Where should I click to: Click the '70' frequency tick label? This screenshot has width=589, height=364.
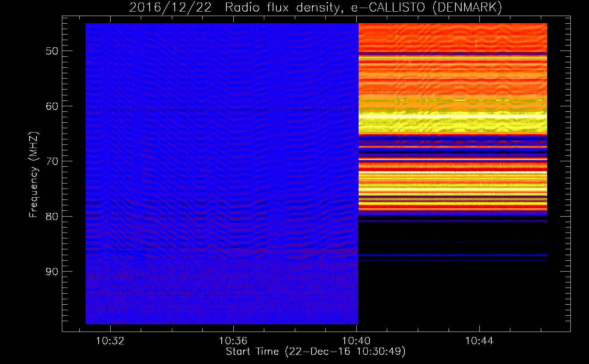tap(52, 161)
